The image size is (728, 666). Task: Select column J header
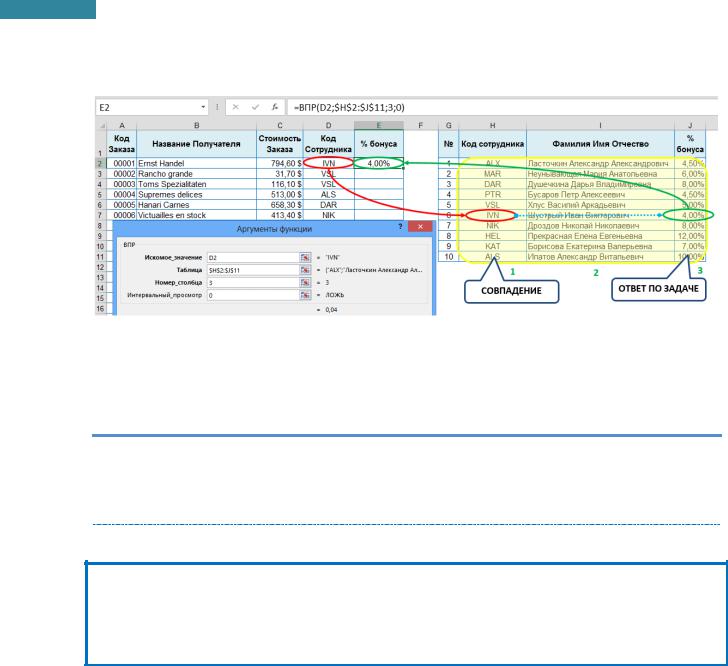point(690,125)
